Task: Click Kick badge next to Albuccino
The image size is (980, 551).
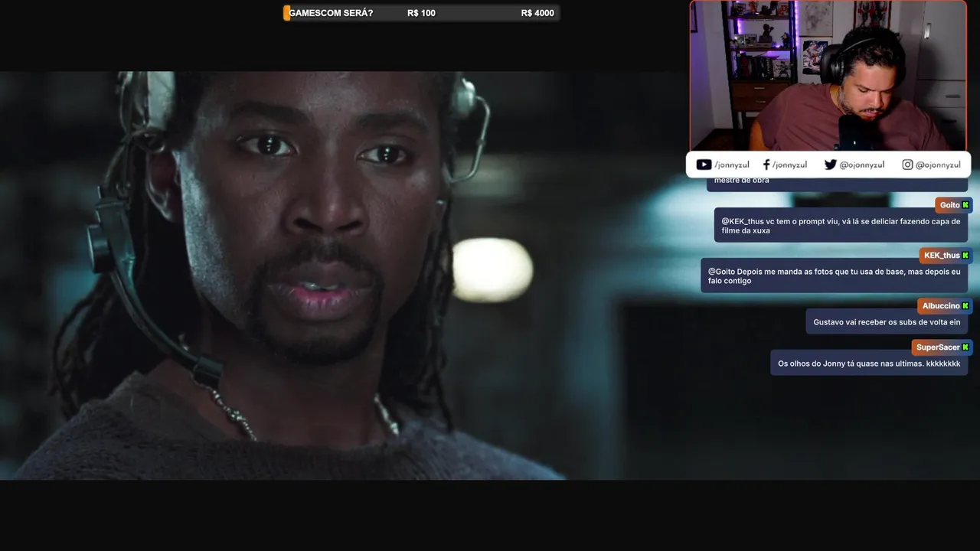Action: 965,306
